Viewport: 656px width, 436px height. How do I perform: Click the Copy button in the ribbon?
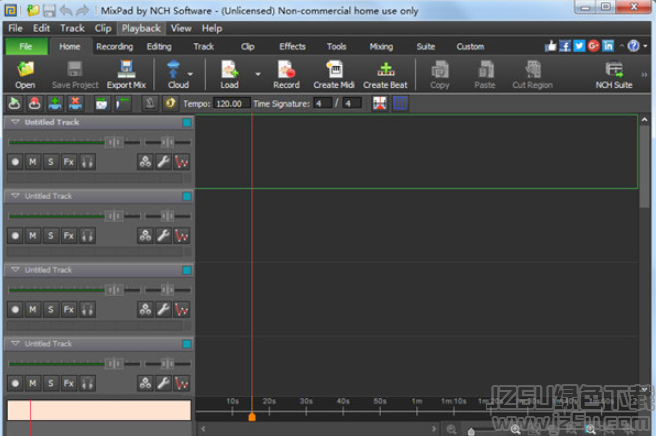439,75
